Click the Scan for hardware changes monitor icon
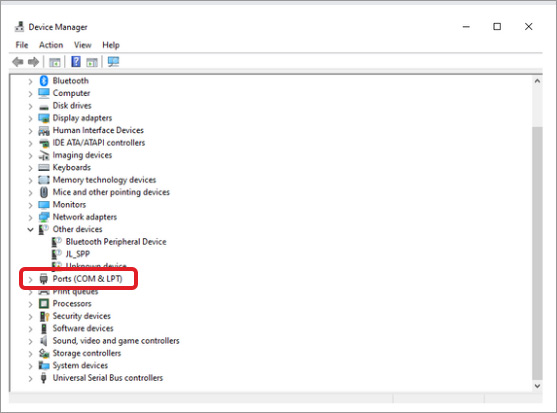This screenshot has height=413, width=557. pos(113,62)
